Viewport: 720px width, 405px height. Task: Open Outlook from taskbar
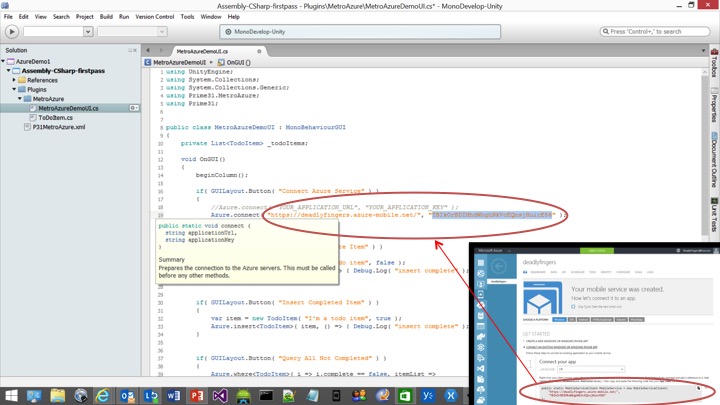coord(127,395)
